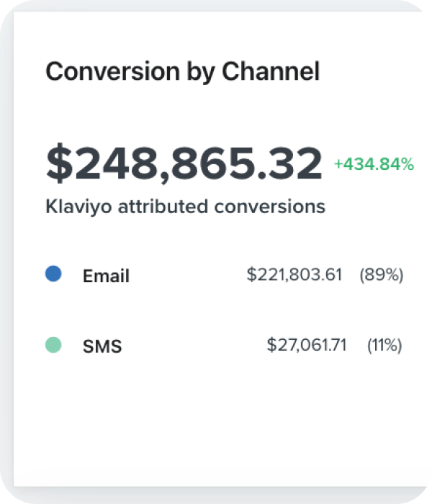The height and width of the screenshot is (504, 432).
Task: Click the blue Email legend dot
Action: point(53,274)
